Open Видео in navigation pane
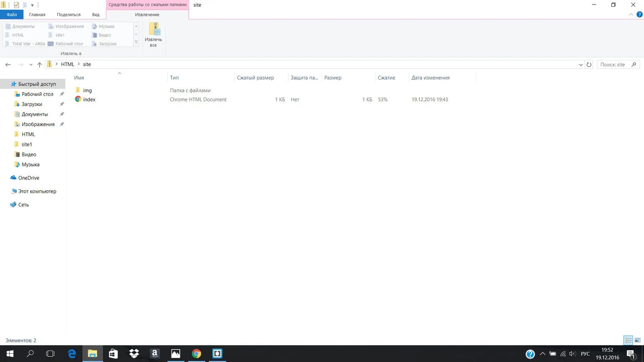This screenshot has height=362, width=644. 29,155
